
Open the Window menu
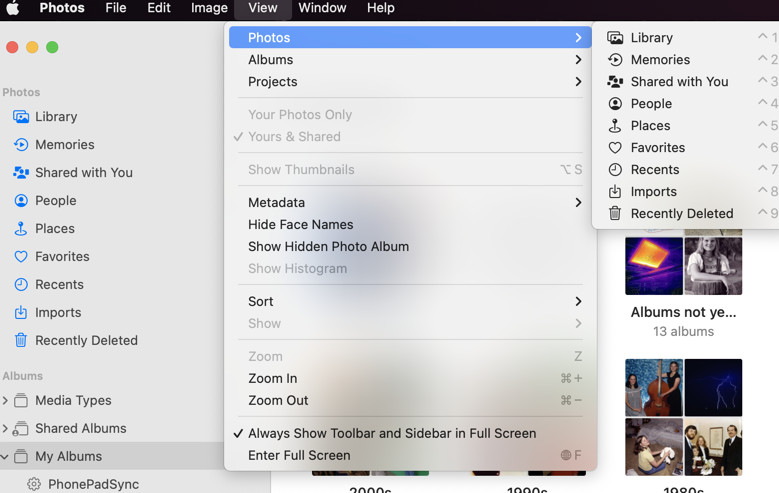[322, 8]
